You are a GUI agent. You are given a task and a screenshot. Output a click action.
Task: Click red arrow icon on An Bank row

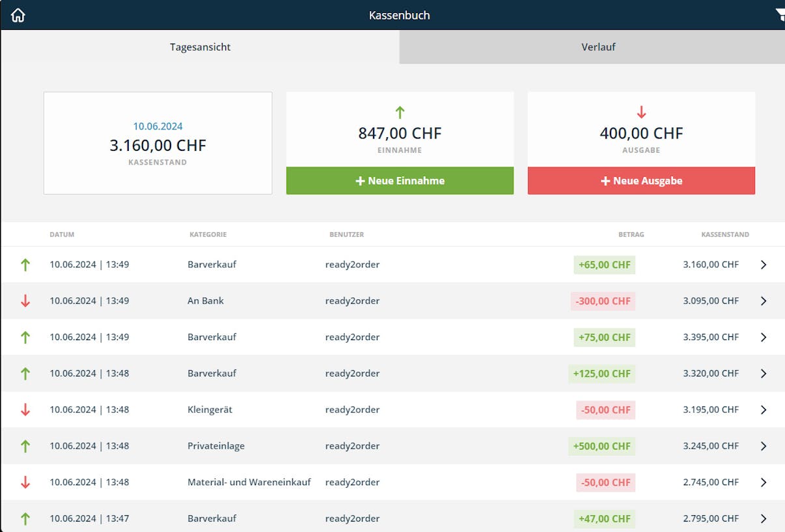[25, 301]
